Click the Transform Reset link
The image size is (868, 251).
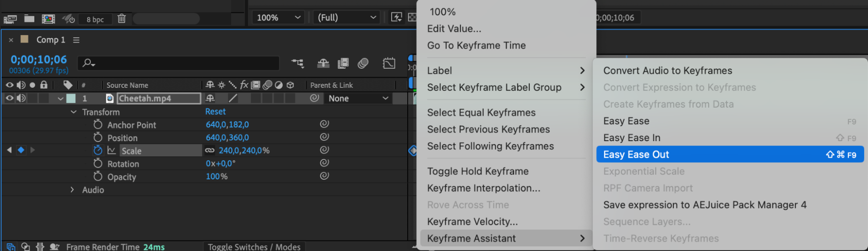pyautogui.click(x=215, y=112)
